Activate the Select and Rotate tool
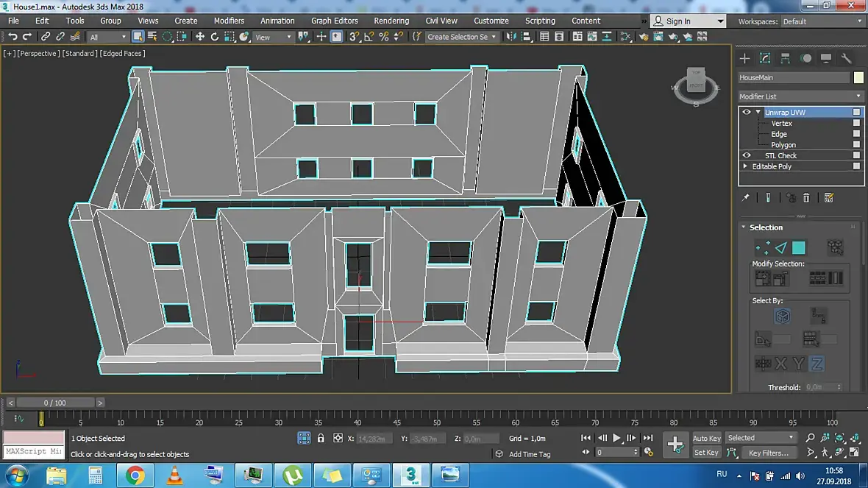The height and width of the screenshot is (488, 868). point(215,37)
